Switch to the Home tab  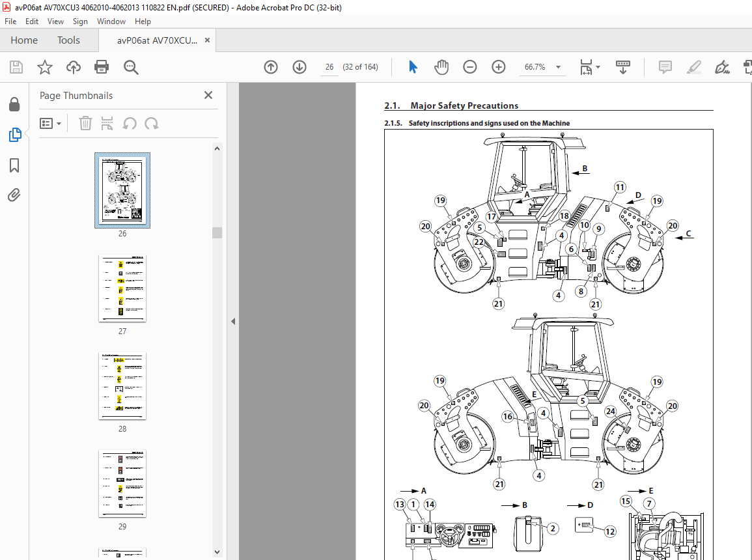[24, 40]
